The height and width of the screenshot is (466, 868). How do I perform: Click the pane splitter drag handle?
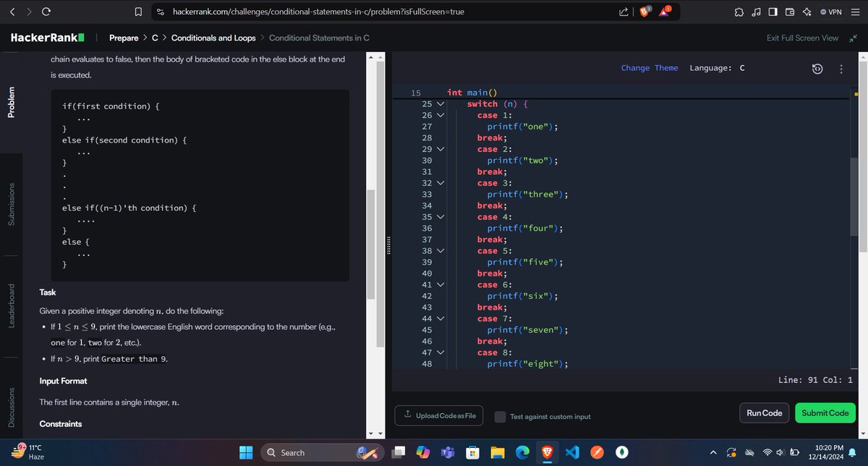(x=390, y=245)
